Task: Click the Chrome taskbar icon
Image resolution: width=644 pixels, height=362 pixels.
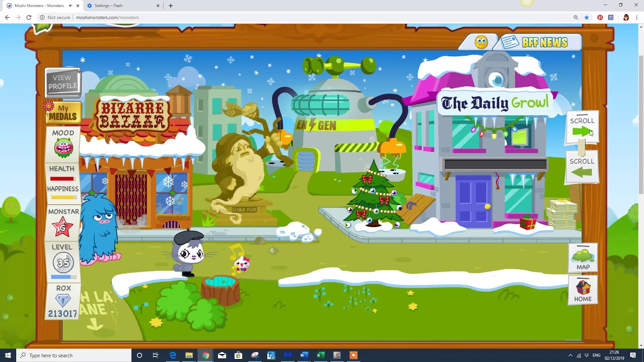Action: pos(205,355)
